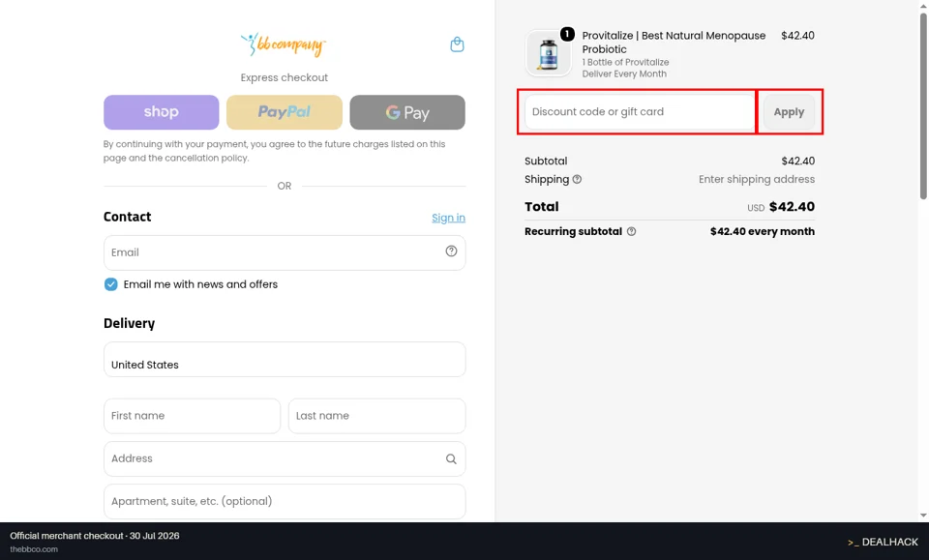
Task: Click the Discount code or gift card field
Action: (640, 112)
